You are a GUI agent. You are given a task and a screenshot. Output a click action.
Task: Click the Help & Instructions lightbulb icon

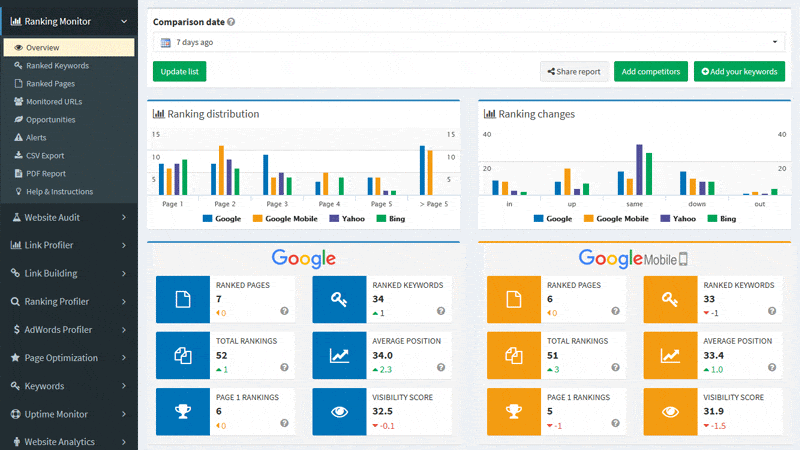(18, 191)
